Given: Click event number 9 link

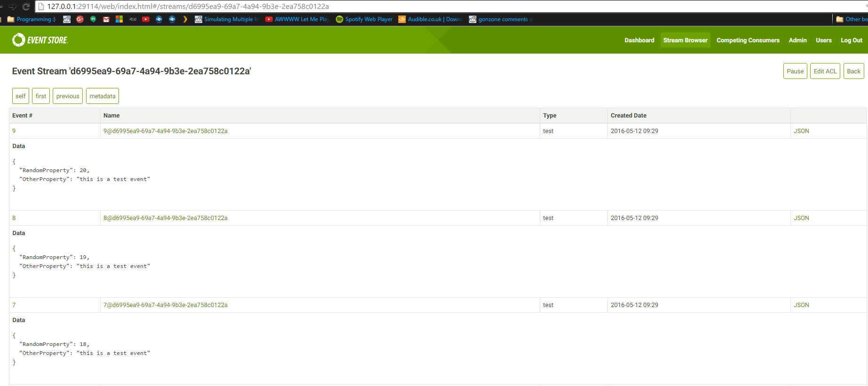Looking at the screenshot, I should 14,131.
